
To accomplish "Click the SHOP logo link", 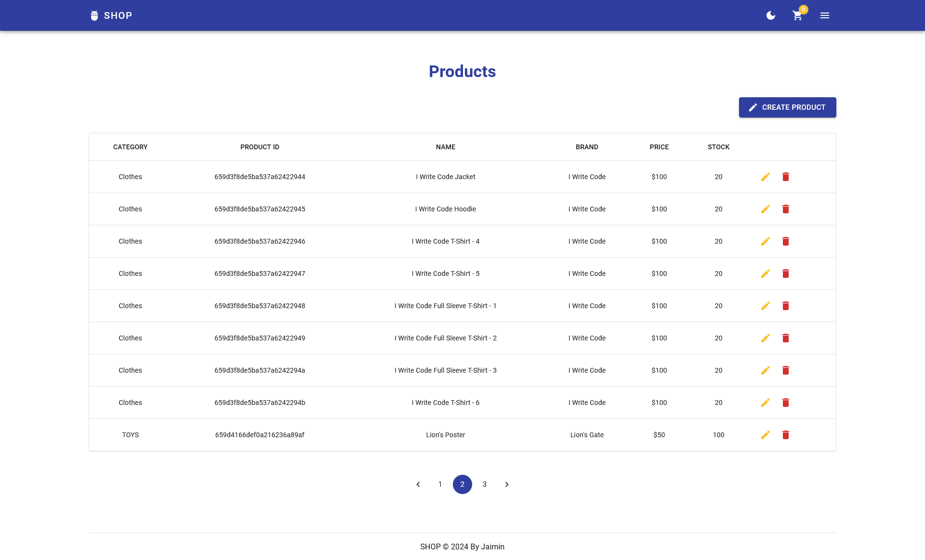I will tap(111, 15).
